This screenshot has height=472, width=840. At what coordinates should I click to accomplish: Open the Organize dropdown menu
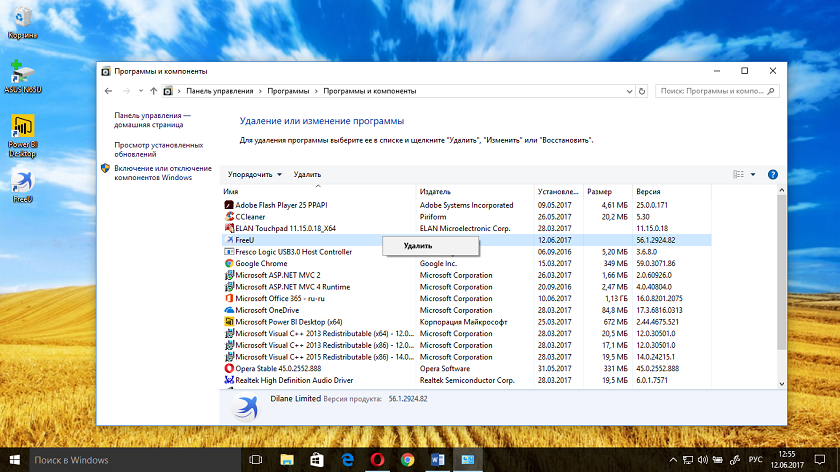tap(254, 175)
